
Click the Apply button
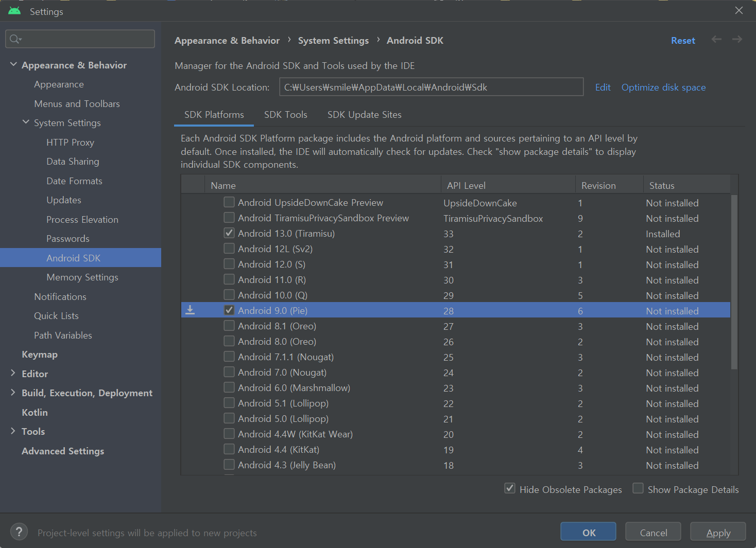point(718,532)
